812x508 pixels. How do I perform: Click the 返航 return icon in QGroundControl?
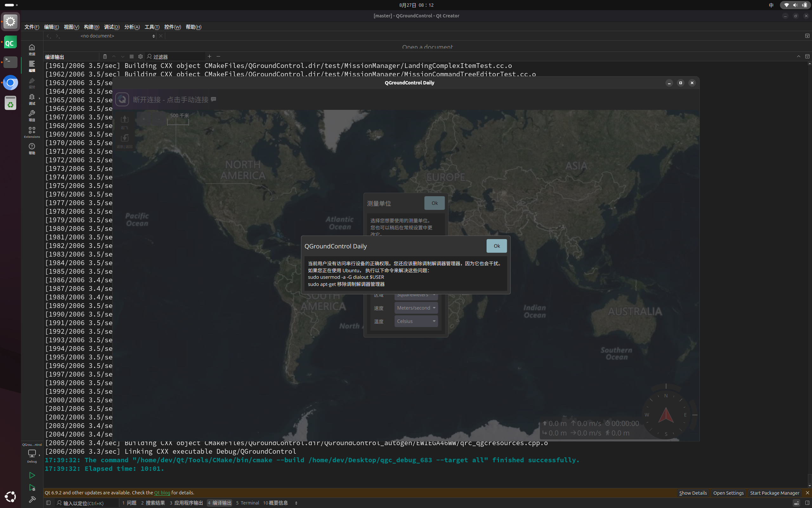[x=124, y=141]
